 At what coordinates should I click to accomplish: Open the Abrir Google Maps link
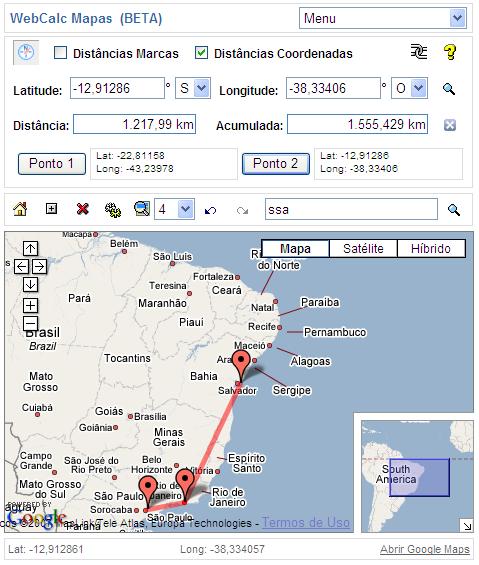click(x=425, y=549)
